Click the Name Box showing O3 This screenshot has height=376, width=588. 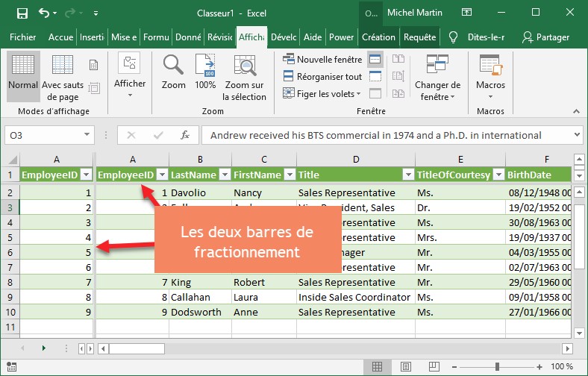tap(45, 135)
